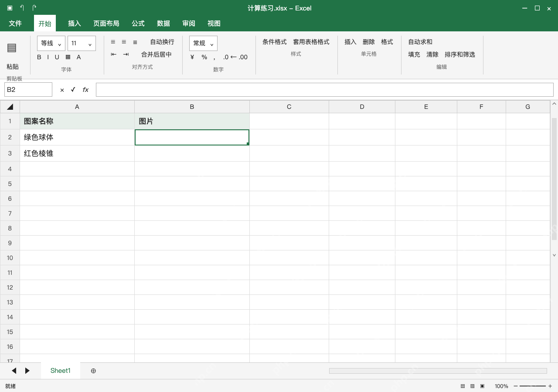Switch to the 插入 ribbon tab
The width and height of the screenshot is (558, 392).
click(75, 24)
